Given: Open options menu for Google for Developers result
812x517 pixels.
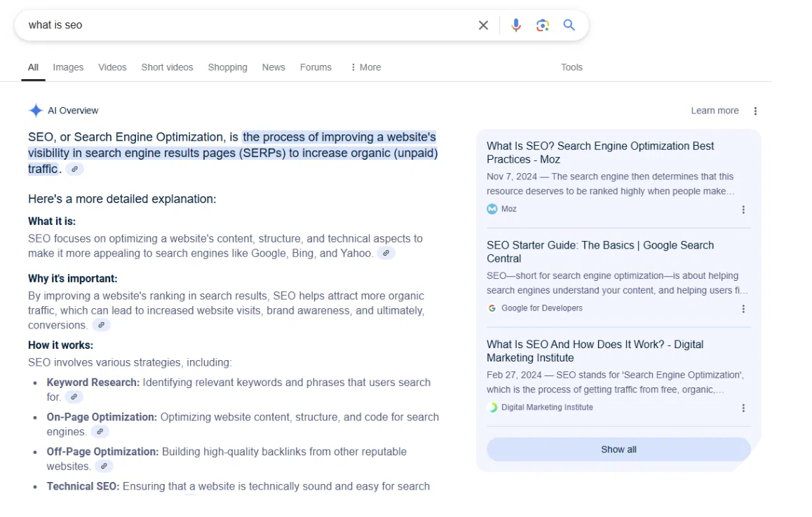Looking at the screenshot, I should coord(743,309).
